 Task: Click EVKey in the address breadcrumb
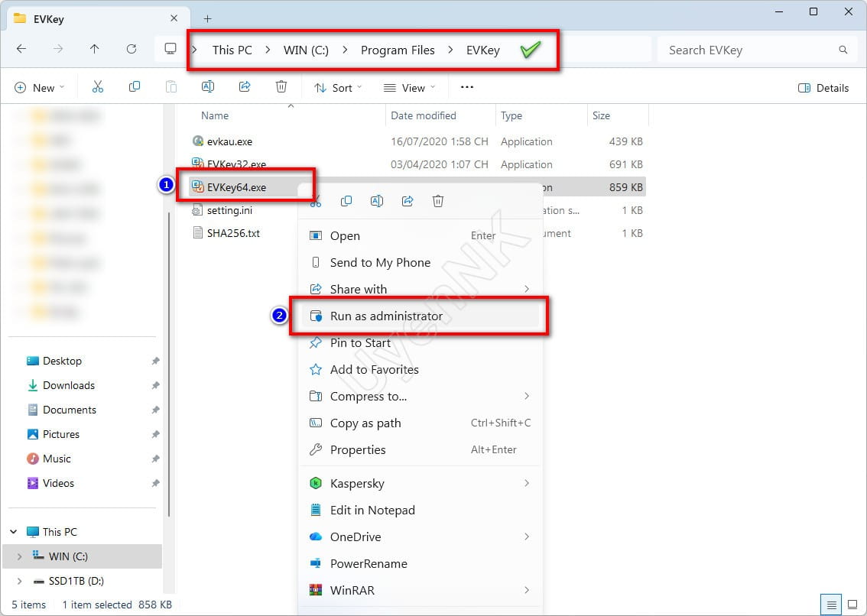point(482,50)
